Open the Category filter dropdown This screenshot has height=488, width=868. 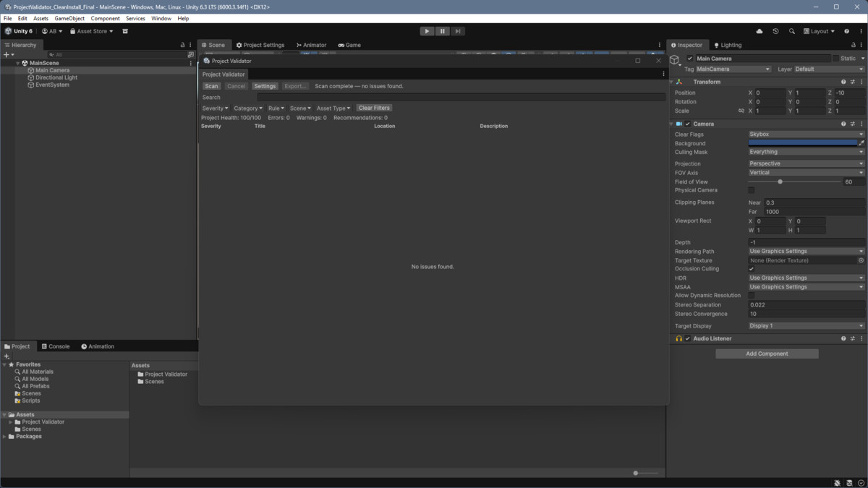[248, 108]
